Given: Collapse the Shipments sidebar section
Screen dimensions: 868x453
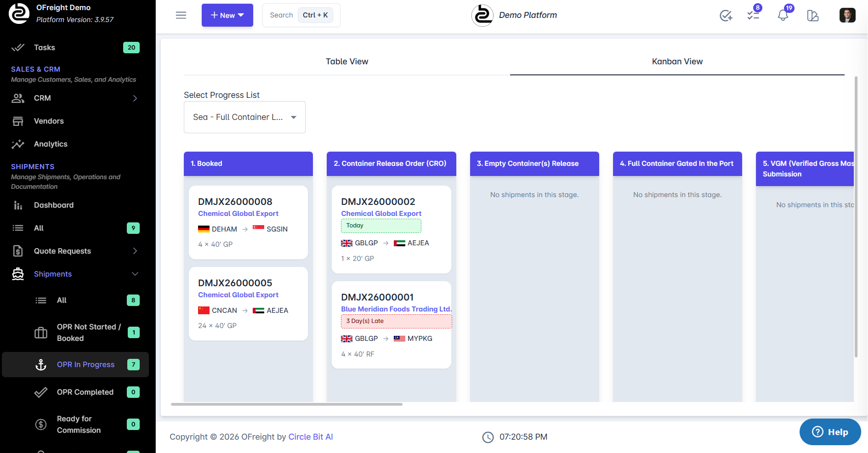Looking at the screenshot, I should [x=135, y=274].
